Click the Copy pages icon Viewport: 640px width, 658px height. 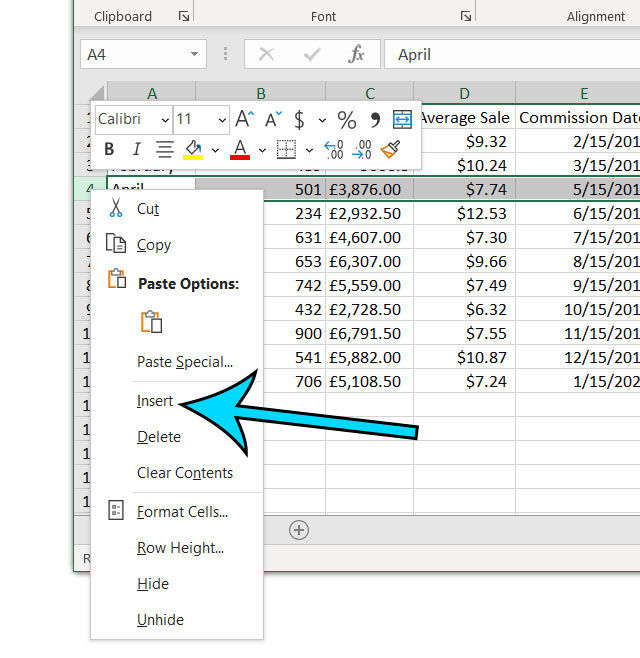tap(116, 243)
